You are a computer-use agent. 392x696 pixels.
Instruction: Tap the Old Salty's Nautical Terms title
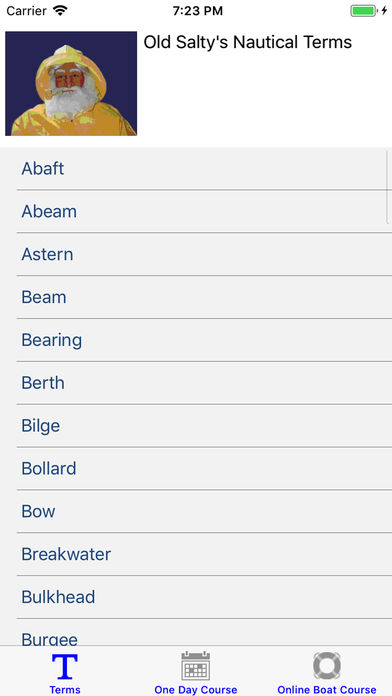(248, 43)
